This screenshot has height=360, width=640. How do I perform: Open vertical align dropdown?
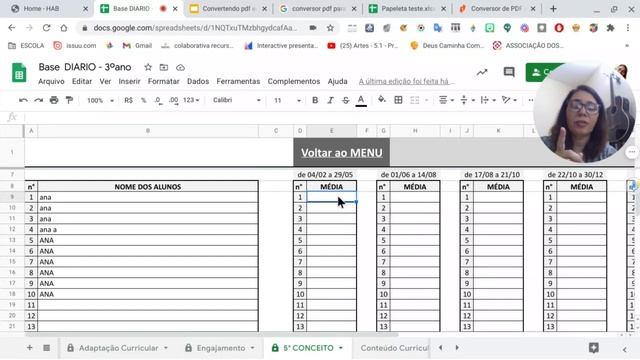pos(467,100)
